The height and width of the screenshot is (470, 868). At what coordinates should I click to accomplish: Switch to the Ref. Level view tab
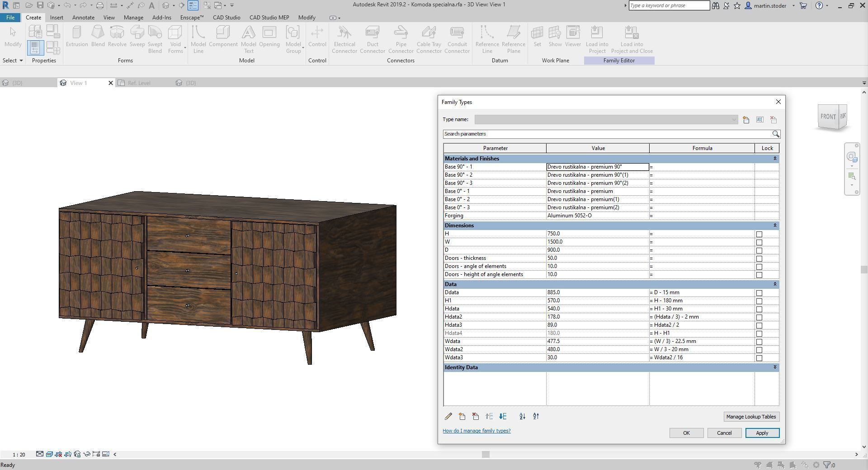tap(139, 83)
